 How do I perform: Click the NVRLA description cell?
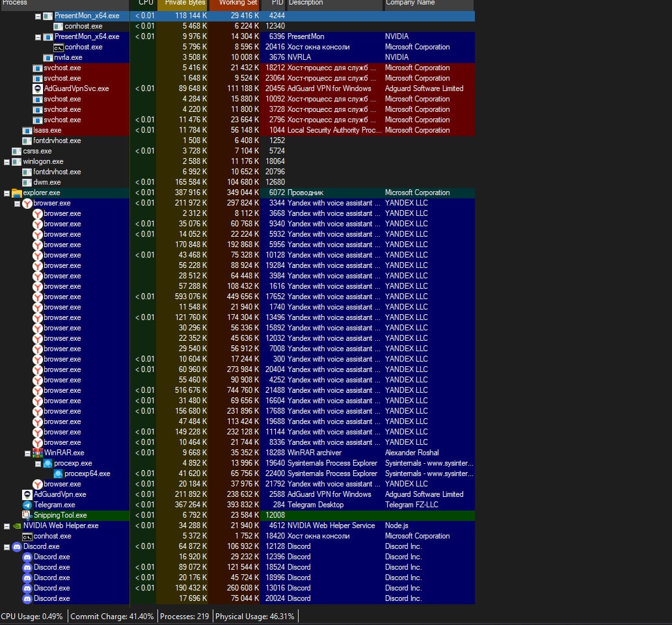[299, 57]
